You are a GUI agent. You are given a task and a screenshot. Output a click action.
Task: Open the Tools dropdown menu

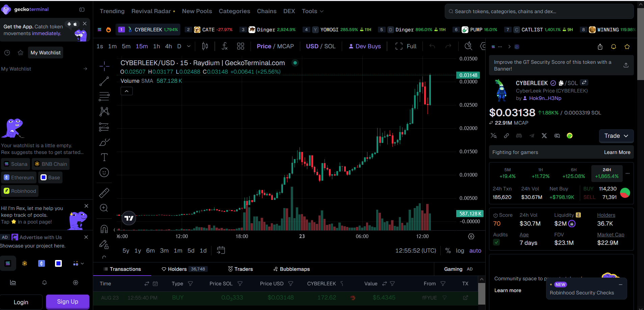313,11
